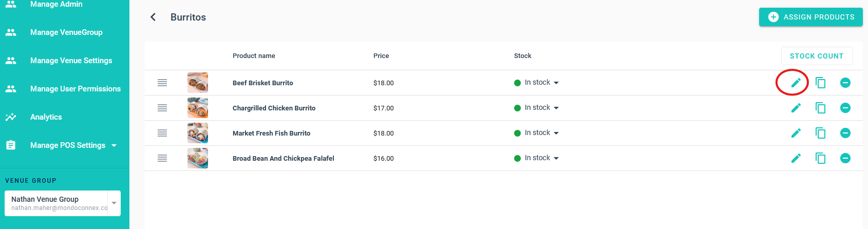Click the Chargrilled Chicken Burrito thumbnail image
The height and width of the screenshot is (229, 868).
coord(198,108)
